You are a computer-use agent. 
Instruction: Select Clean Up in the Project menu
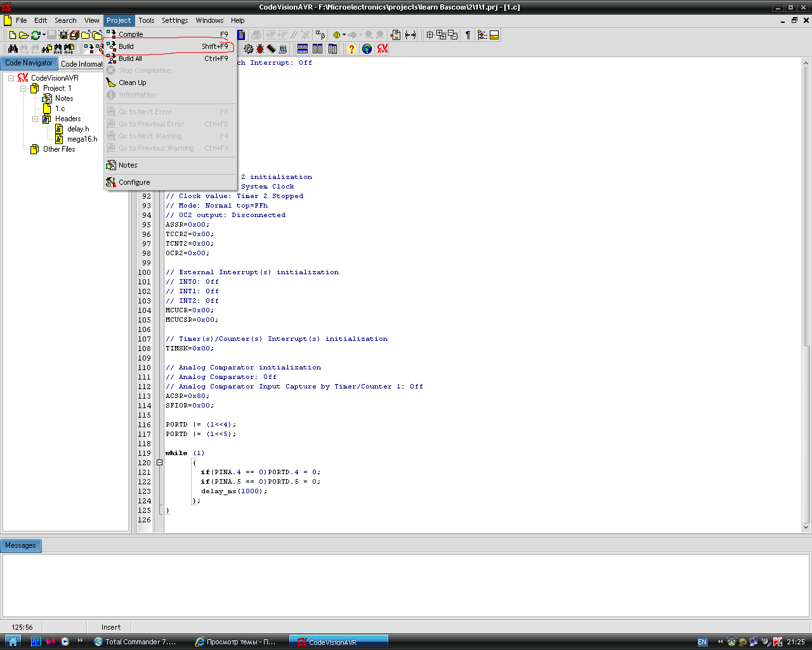[132, 83]
